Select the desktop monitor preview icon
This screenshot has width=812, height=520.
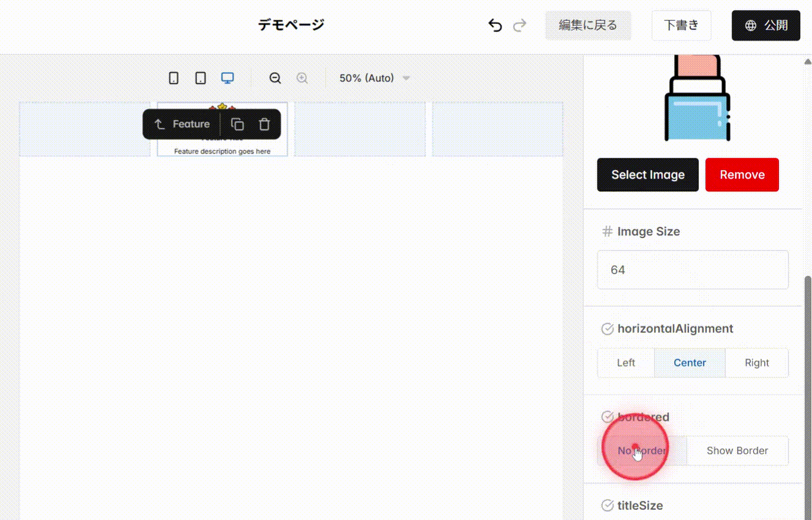coord(227,78)
